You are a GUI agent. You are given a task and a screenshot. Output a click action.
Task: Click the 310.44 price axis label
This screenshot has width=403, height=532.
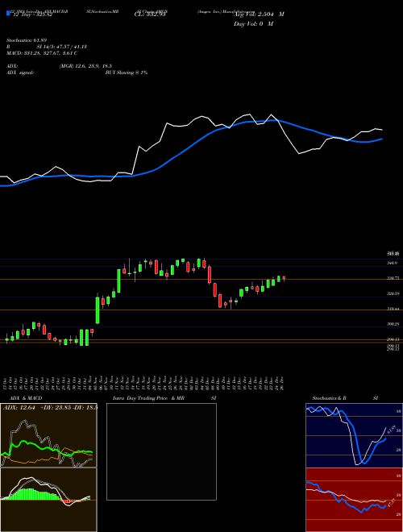coord(393,309)
